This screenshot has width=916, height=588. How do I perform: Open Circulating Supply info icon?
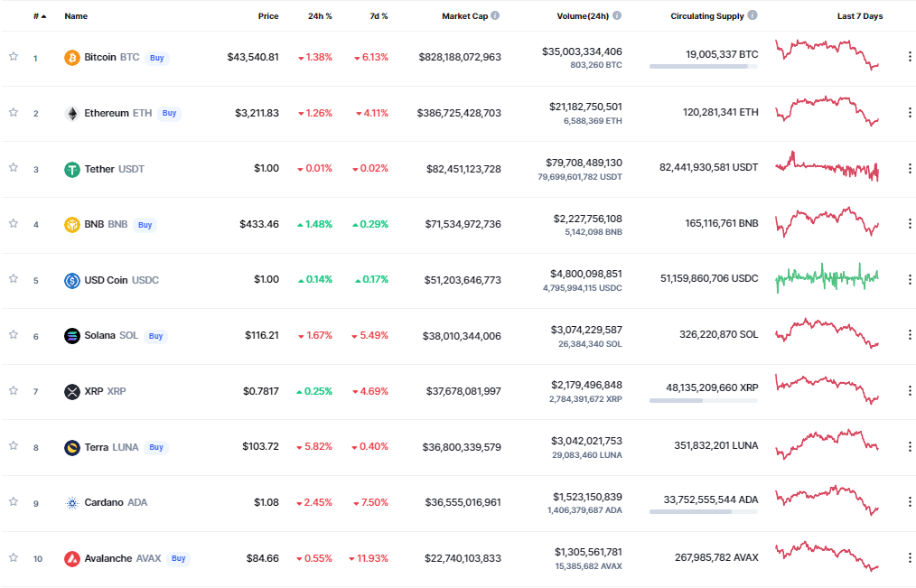pos(752,15)
